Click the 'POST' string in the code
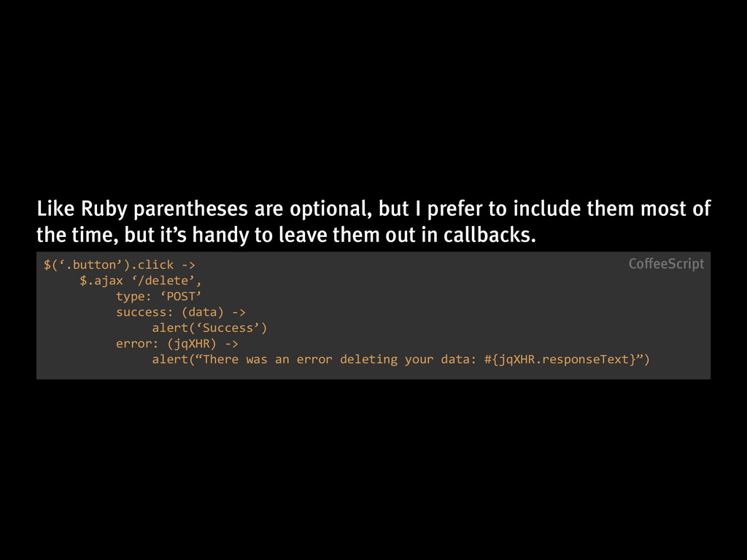The width and height of the screenshot is (747, 560). coord(181,296)
